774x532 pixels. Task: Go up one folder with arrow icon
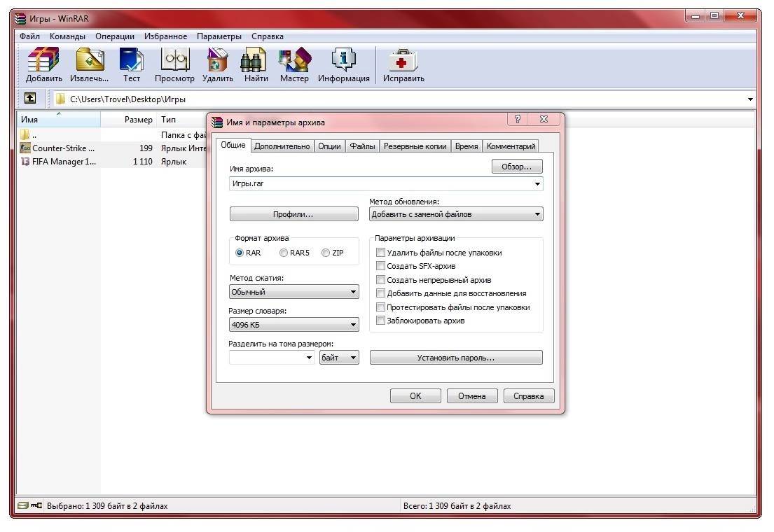click(30, 98)
